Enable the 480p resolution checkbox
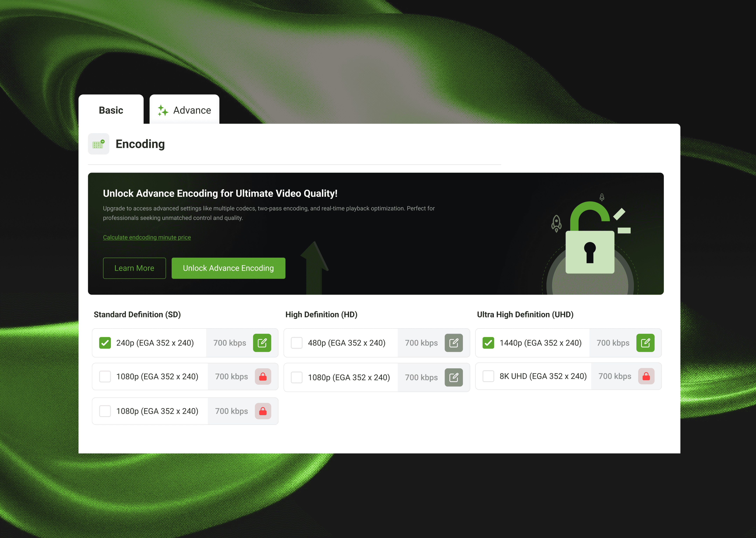 [297, 343]
